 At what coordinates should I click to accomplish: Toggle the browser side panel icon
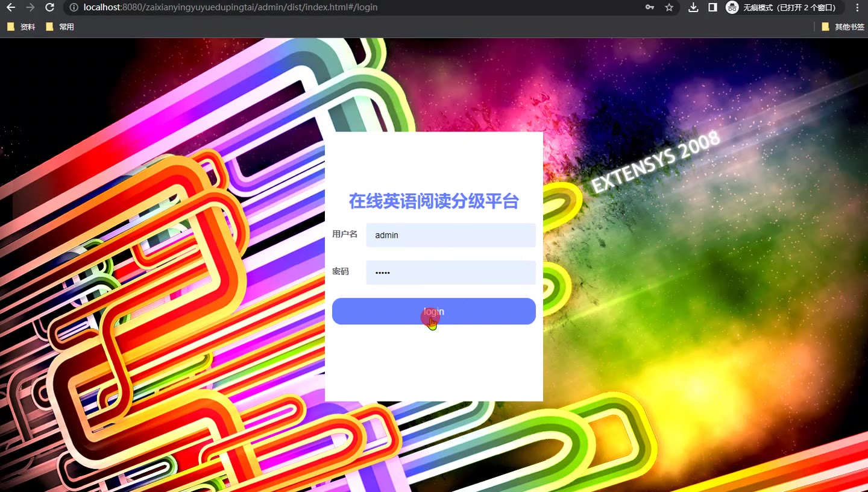712,7
